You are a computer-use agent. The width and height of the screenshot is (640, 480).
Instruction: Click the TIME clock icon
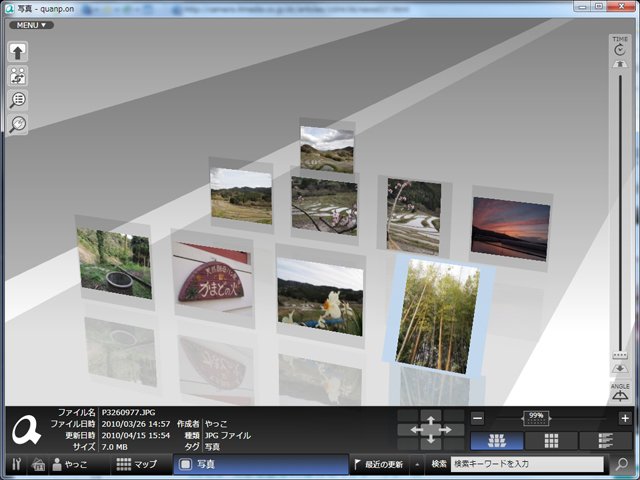click(x=620, y=50)
